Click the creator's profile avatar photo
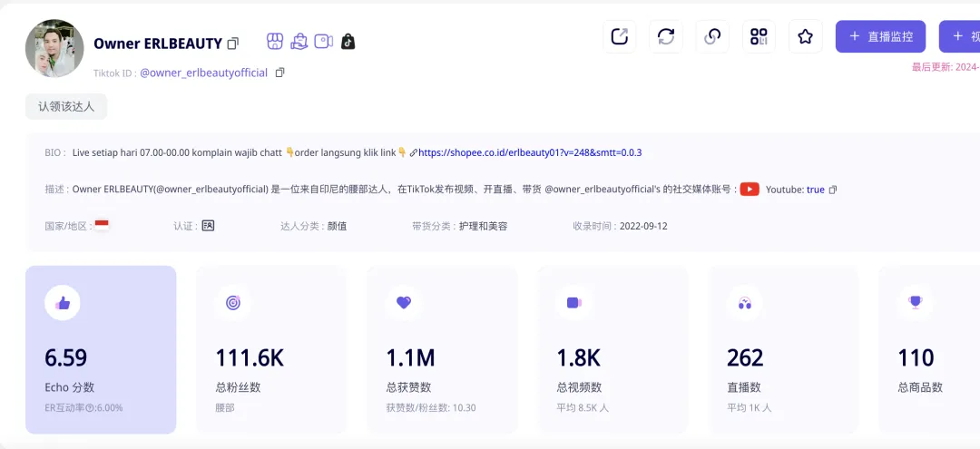 54,49
